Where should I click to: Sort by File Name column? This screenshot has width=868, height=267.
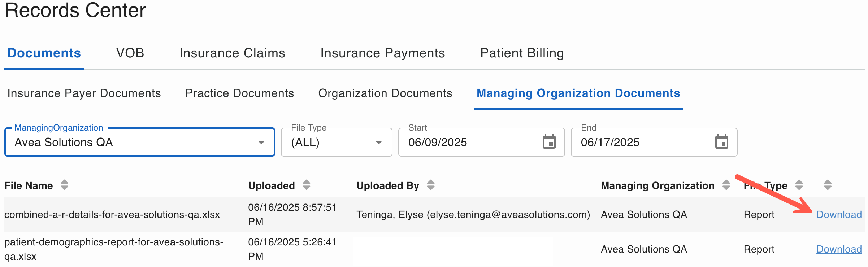64,185
